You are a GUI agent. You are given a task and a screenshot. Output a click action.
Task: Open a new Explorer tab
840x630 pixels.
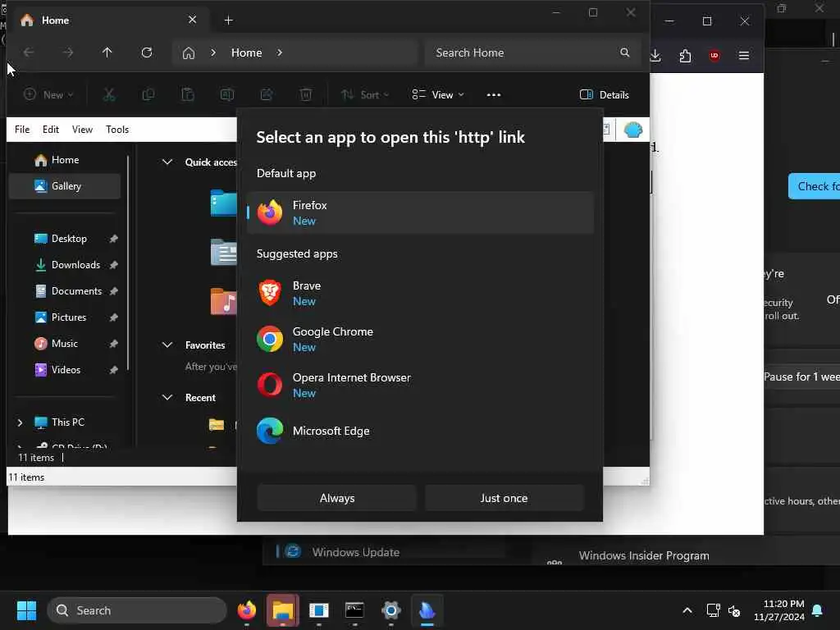pyautogui.click(x=228, y=21)
